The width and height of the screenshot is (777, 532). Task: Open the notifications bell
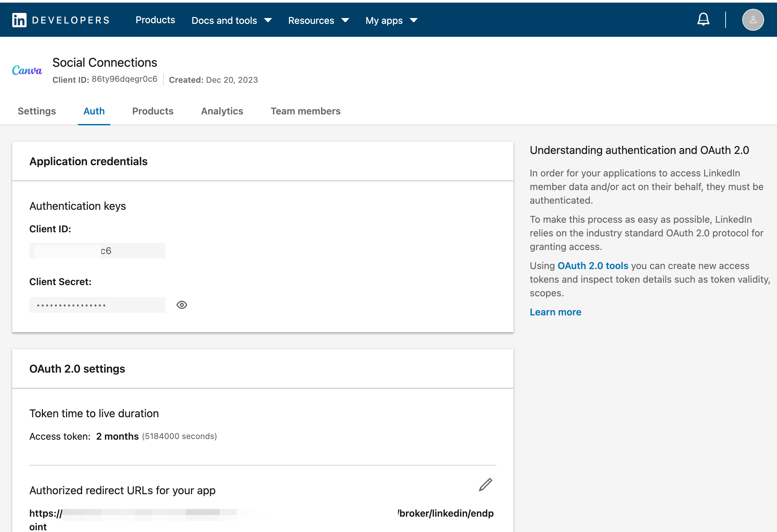tap(703, 19)
